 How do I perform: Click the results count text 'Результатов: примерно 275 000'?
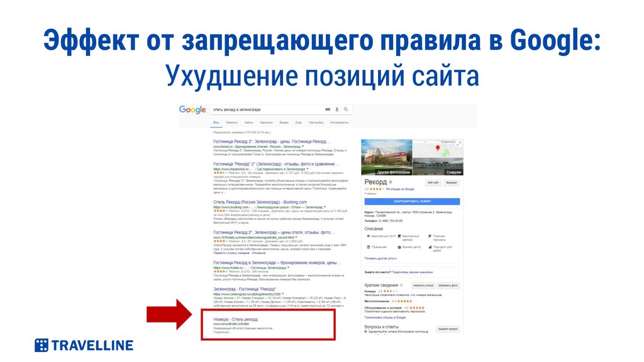click(x=242, y=133)
